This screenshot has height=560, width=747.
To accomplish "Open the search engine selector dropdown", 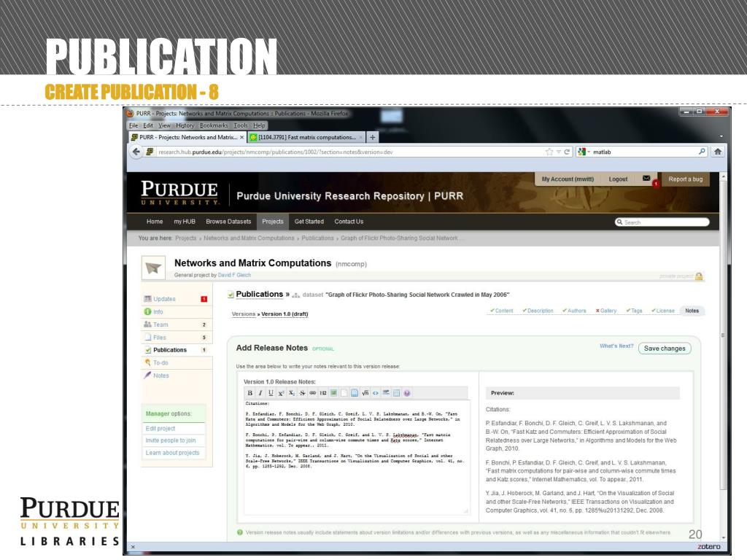I will click(584, 152).
